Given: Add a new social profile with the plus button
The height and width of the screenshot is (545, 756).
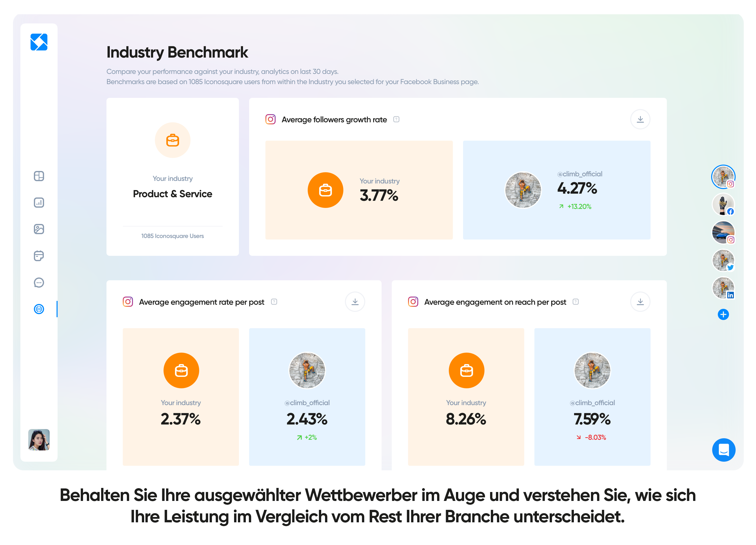Looking at the screenshot, I should click(x=723, y=314).
